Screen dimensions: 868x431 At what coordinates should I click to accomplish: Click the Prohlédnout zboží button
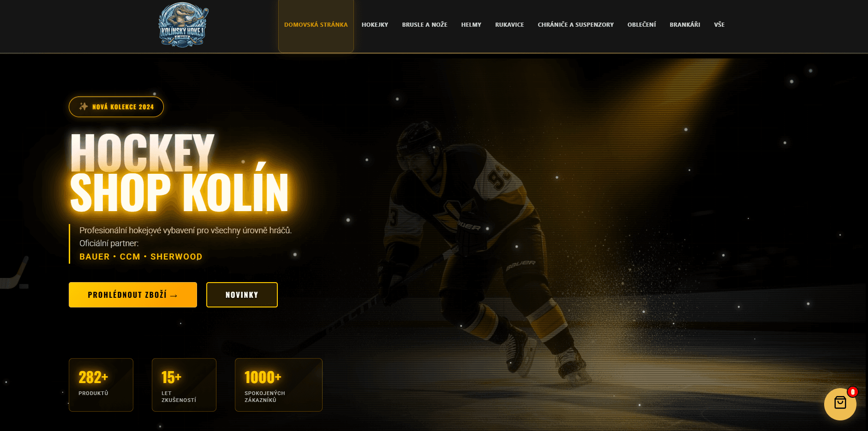(x=133, y=295)
